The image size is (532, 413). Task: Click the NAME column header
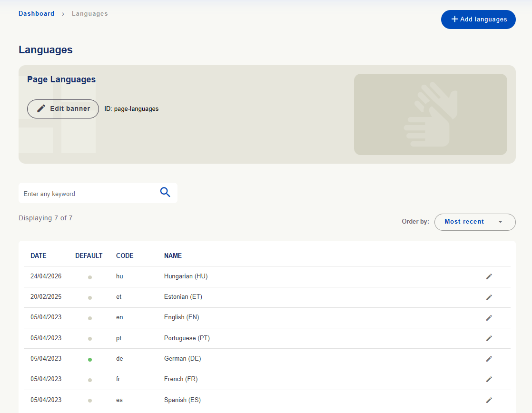pyautogui.click(x=173, y=256)
